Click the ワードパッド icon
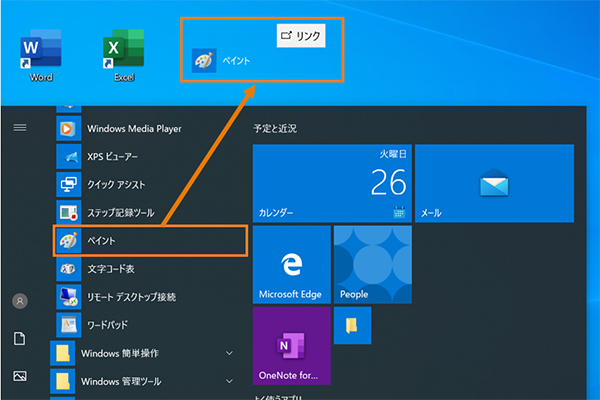The image size is (600, 400). [69, 325]
